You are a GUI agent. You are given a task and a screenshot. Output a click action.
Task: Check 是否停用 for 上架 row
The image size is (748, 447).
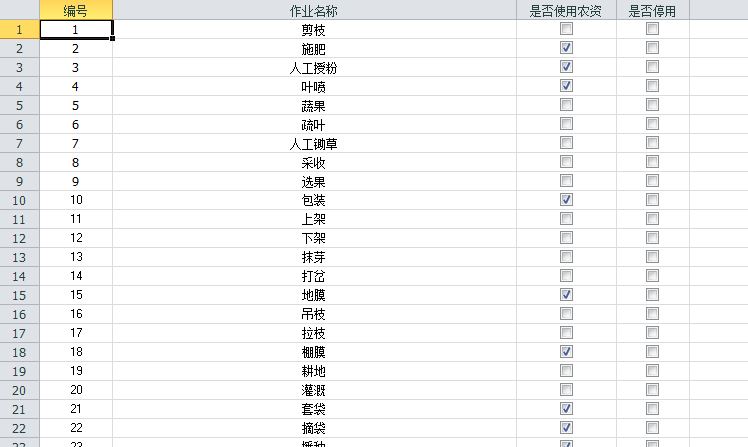click(x=653, y=219)
